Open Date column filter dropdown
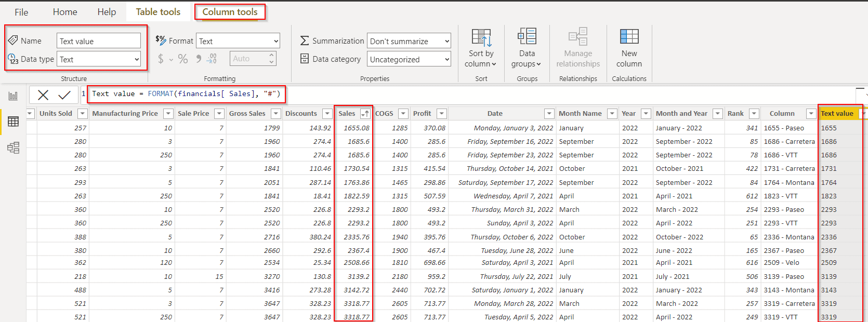Screen dimensions: 868x322 (549, 113)
